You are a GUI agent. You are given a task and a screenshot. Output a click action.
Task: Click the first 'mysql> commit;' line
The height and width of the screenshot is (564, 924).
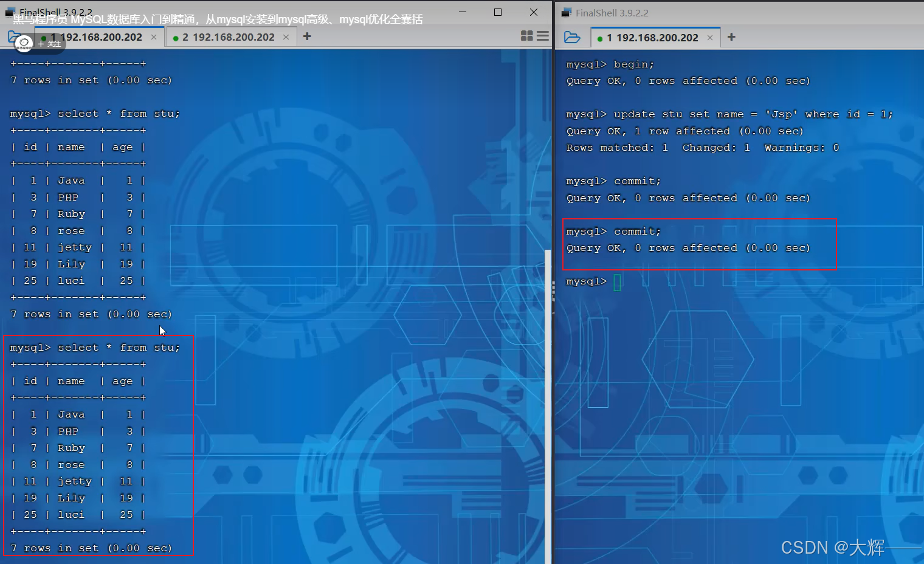(x=613, y=181)
